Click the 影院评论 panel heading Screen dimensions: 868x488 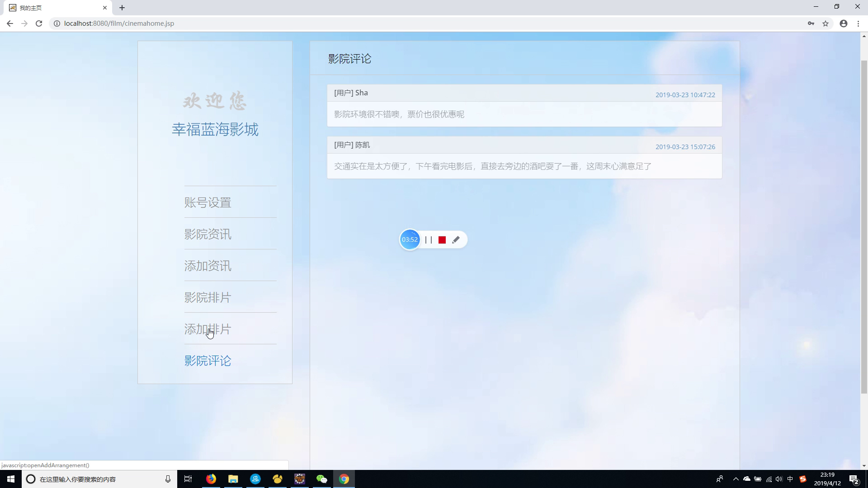pos(349,59)
